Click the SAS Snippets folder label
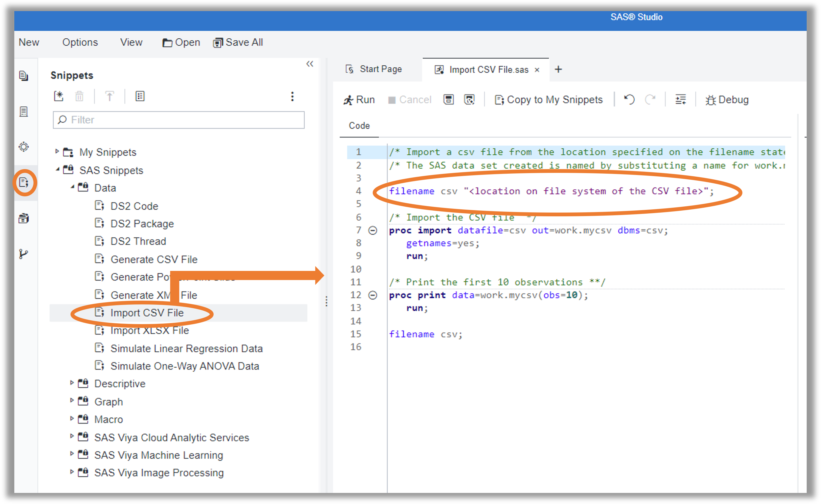This screenshot has width=821, height=504. (x=111, y=170)
